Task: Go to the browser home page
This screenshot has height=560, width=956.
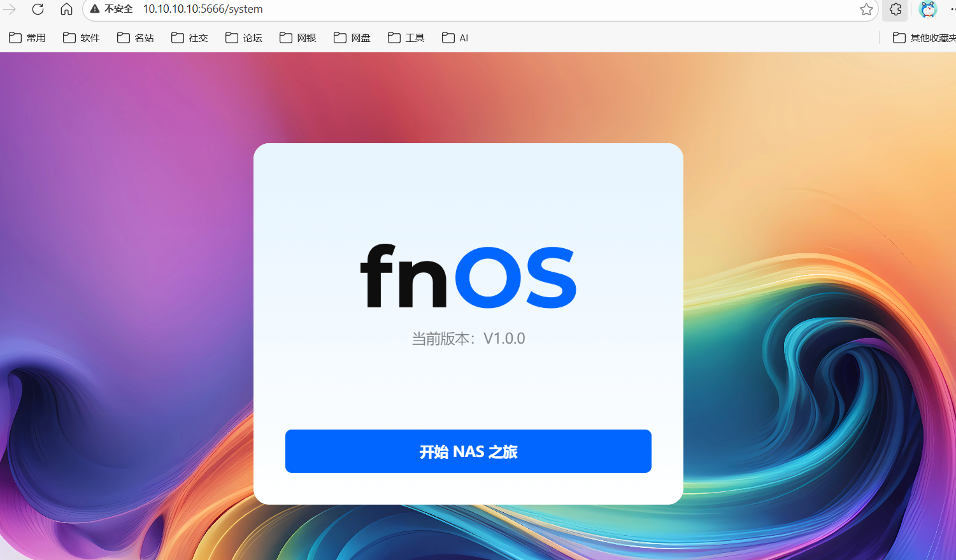Action: click(x=66, y=9)
